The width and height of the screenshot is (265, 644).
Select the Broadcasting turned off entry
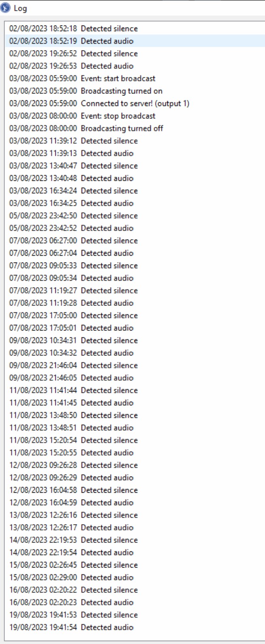click(136, 128)
